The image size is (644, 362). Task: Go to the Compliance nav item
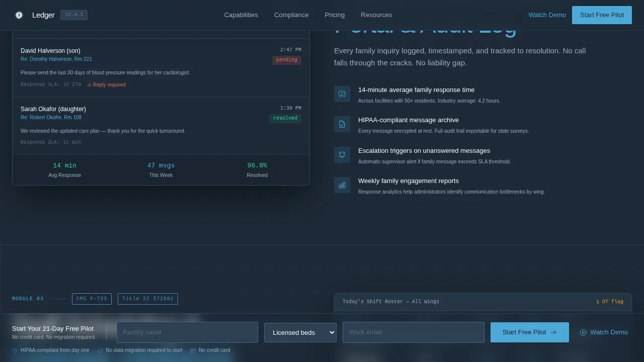[x=291, y=15]
